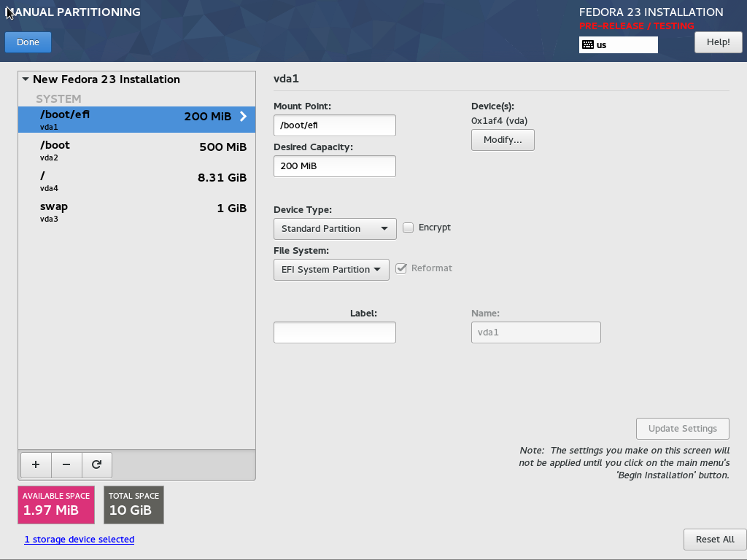Viewport: 747px width, 560px height.
Task: Click the SYSTEM section heading
Action: tap(58, 98)
